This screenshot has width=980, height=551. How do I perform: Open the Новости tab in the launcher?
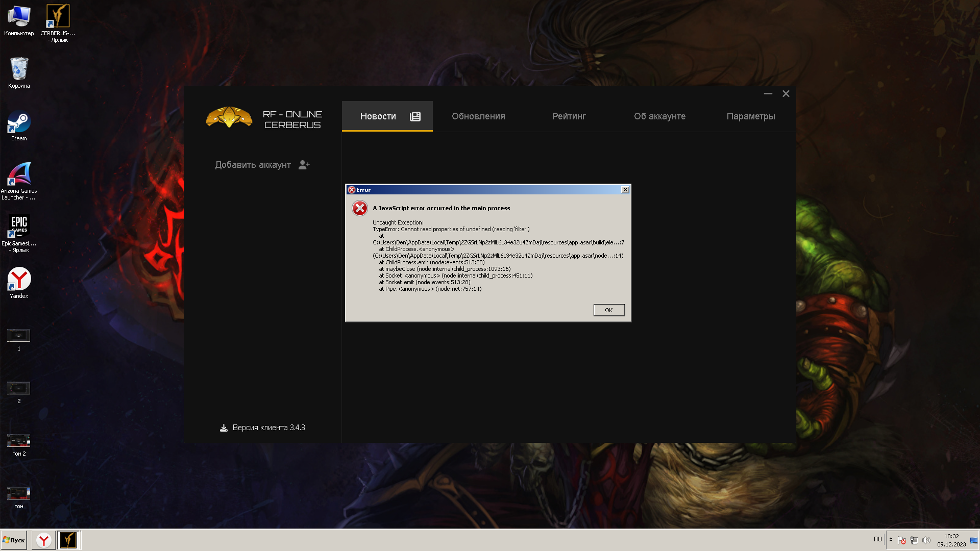(387, 116)
